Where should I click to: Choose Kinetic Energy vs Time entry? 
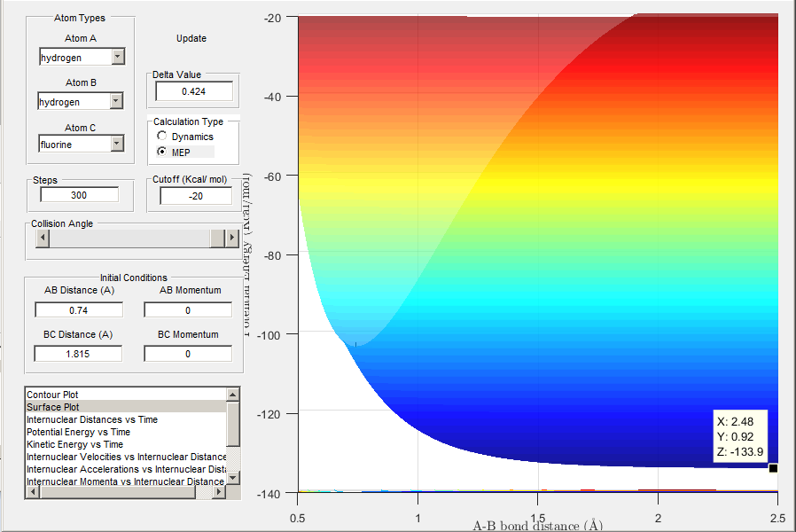(74, 444)
